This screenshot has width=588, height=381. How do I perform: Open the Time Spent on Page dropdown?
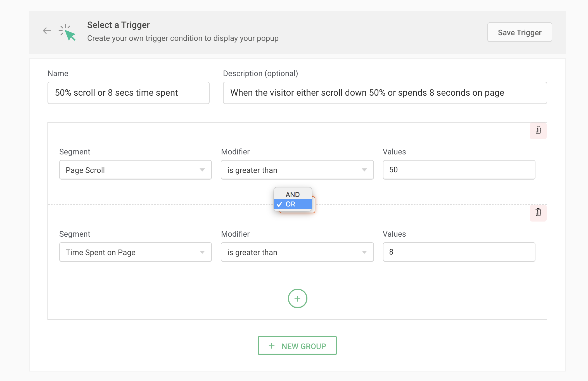(x=131, y=252)
